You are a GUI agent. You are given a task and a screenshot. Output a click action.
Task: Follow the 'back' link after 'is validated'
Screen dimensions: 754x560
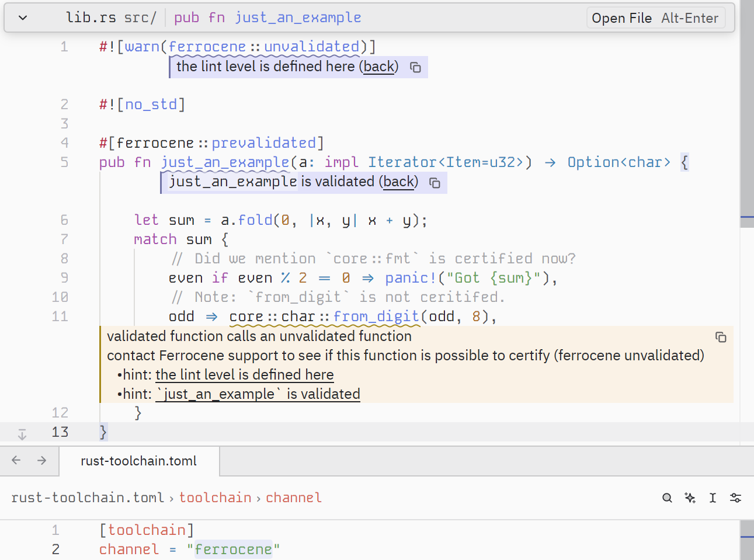tap(398, 182)
